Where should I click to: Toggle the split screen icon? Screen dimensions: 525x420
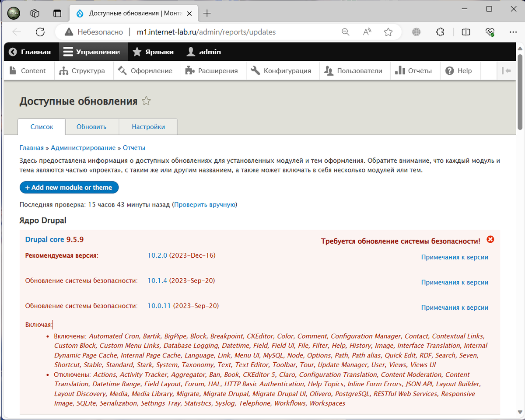[466, 32]
